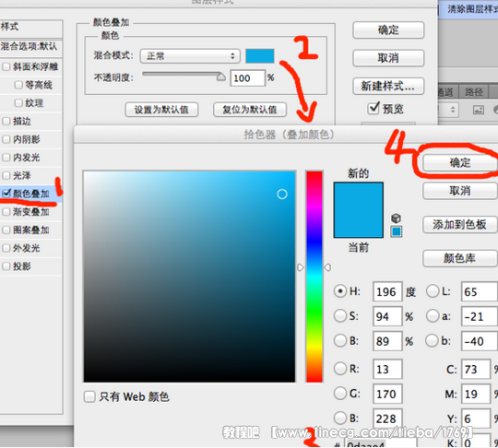This screenshot has width=498, height=448.
Task: Open 颜色库 color libraries
Action: (x=460, y=258)
